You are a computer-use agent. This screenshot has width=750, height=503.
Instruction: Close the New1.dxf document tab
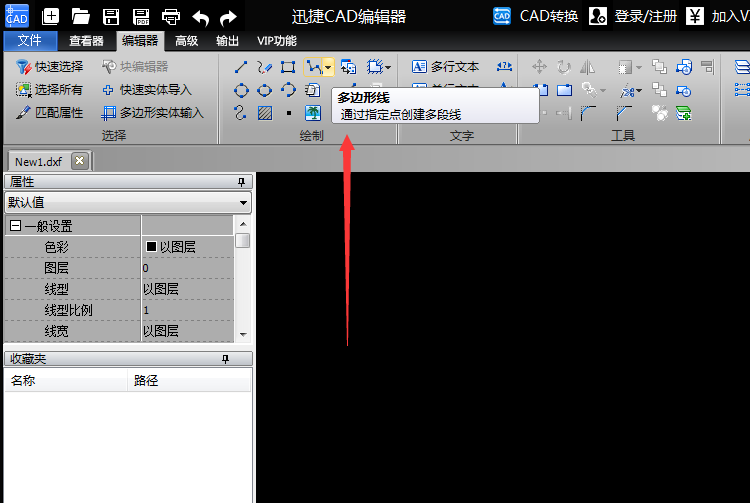[x=80, y=161]
